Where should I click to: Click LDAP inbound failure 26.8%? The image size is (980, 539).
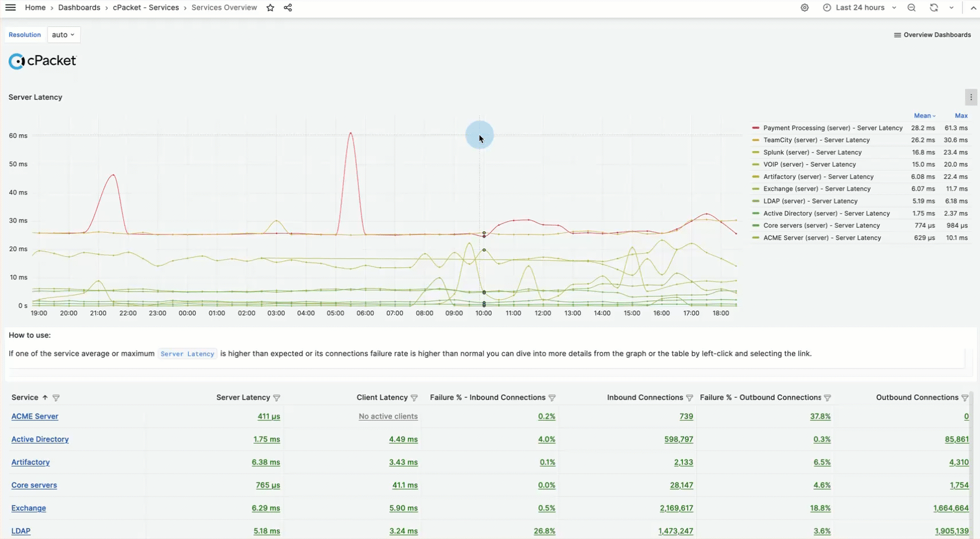[x=544, y=531]
